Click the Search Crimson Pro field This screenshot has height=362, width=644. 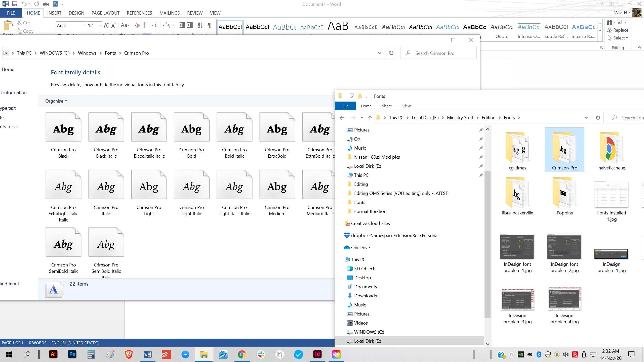coord(438,53)
